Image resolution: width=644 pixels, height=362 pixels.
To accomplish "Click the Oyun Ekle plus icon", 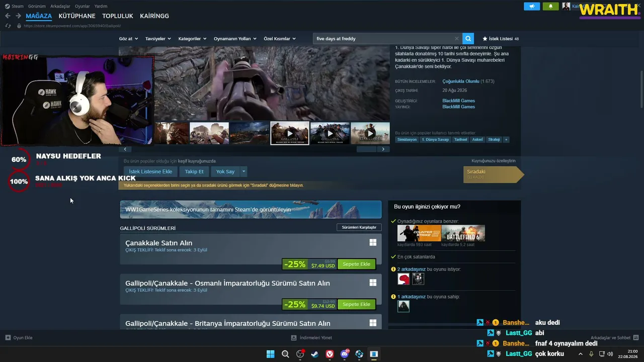I will click(8, 337).
